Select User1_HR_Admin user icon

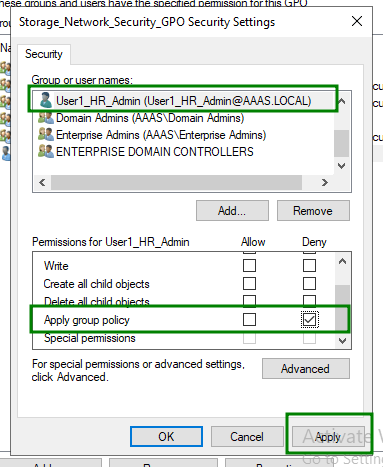click(x=45, y=100)
